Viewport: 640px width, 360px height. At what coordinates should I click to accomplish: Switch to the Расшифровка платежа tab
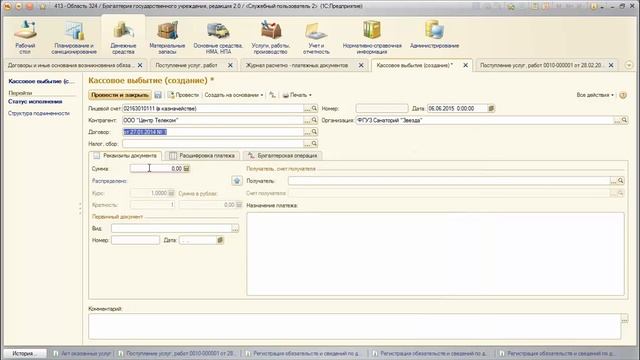(x=202, y=156)
